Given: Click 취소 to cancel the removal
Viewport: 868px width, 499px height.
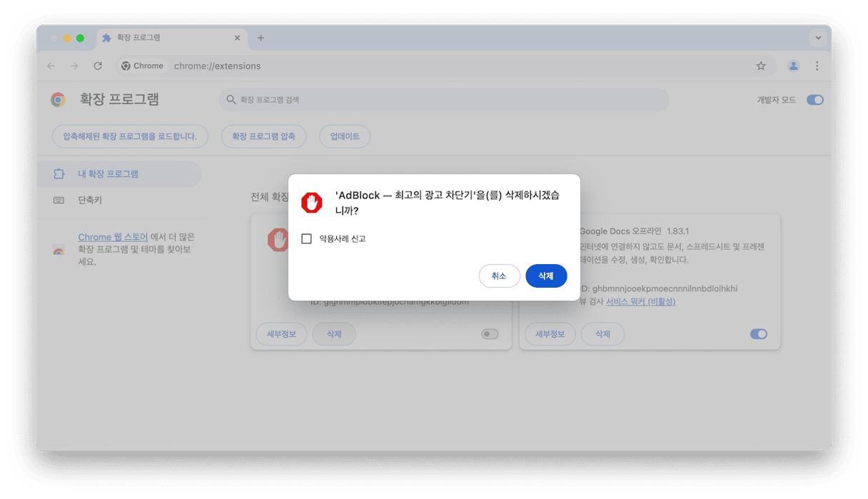Looking at the screenshot, I should [499, 276].
